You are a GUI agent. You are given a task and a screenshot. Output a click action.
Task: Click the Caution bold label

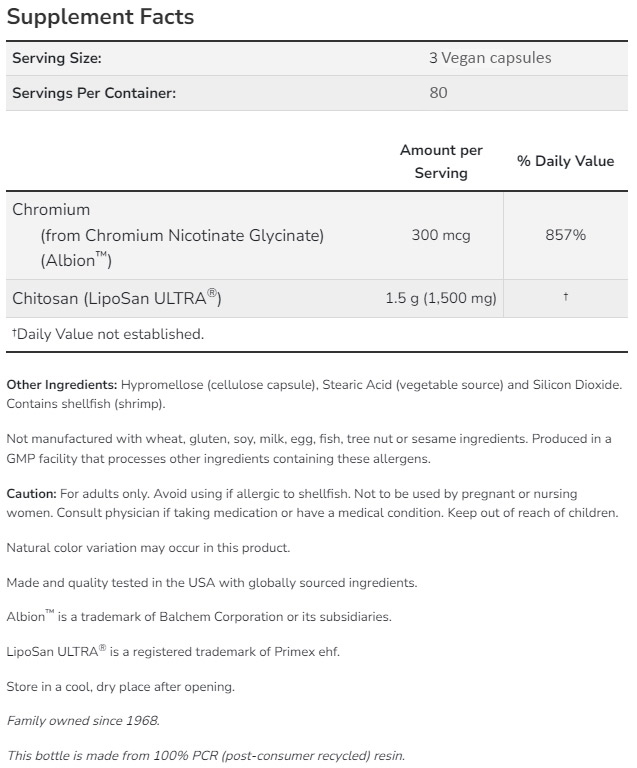(31, 494)
